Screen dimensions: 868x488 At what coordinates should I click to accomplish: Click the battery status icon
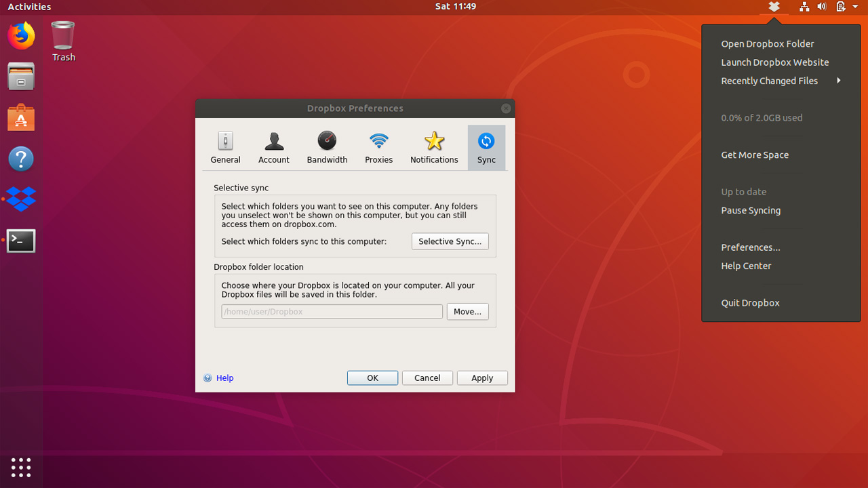(841, 7)
